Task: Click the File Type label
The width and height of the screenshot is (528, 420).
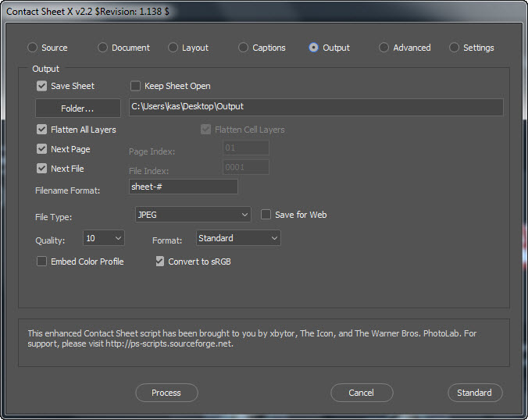Action: point(54,217)
